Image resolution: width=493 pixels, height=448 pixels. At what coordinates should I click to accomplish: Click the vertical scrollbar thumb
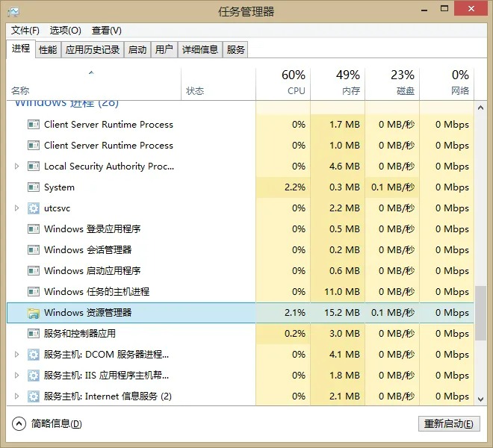coord(480,313)
